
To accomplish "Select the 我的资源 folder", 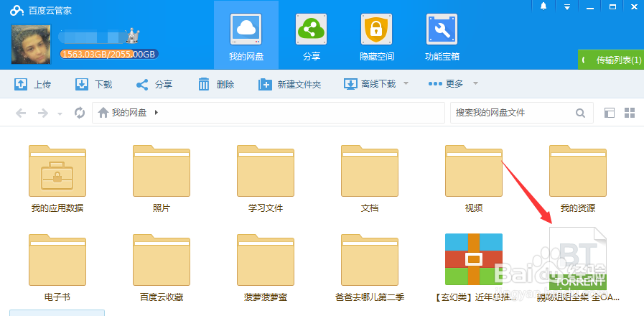I will click(x=578, y=179).
